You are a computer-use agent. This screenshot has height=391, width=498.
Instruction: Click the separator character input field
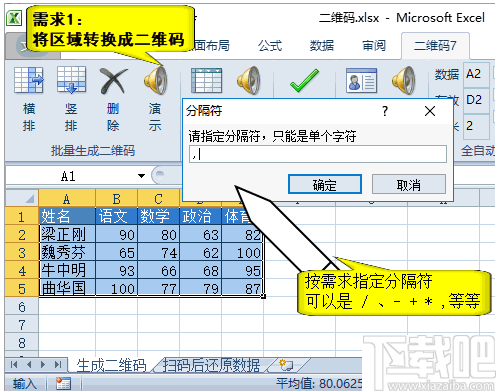click(318, 154)
